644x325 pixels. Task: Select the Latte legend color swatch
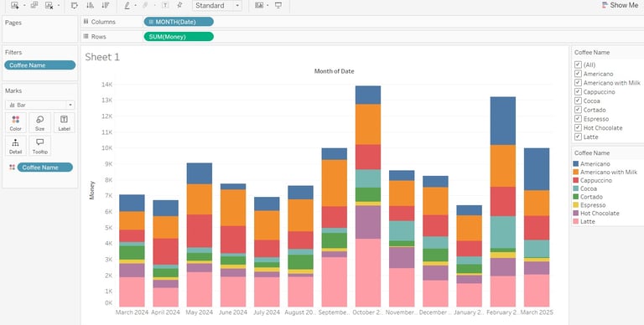(576, 222)
